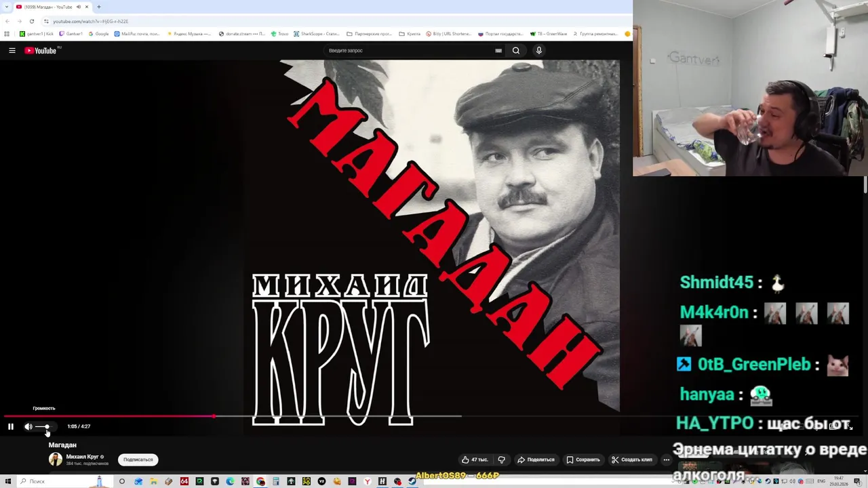Open the Trovo bookmark

coord(280,34)
